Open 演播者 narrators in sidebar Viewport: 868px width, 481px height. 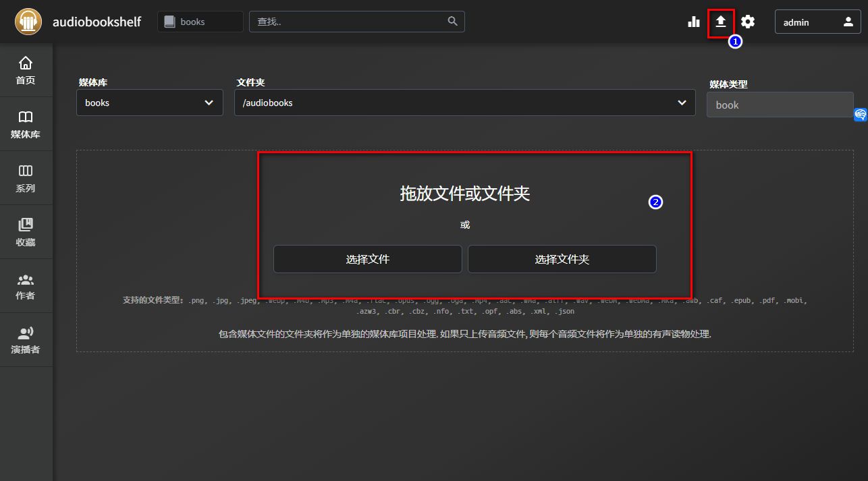(26, 340)
